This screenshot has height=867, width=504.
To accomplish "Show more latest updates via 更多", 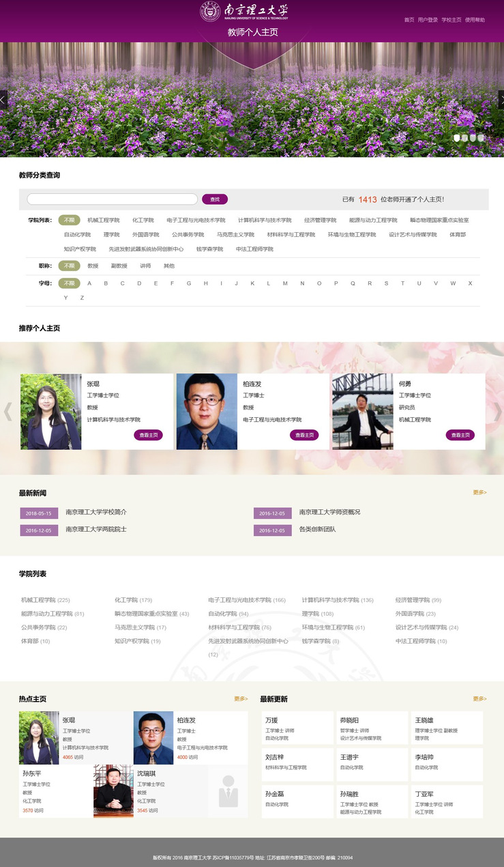I will (479, 698).
